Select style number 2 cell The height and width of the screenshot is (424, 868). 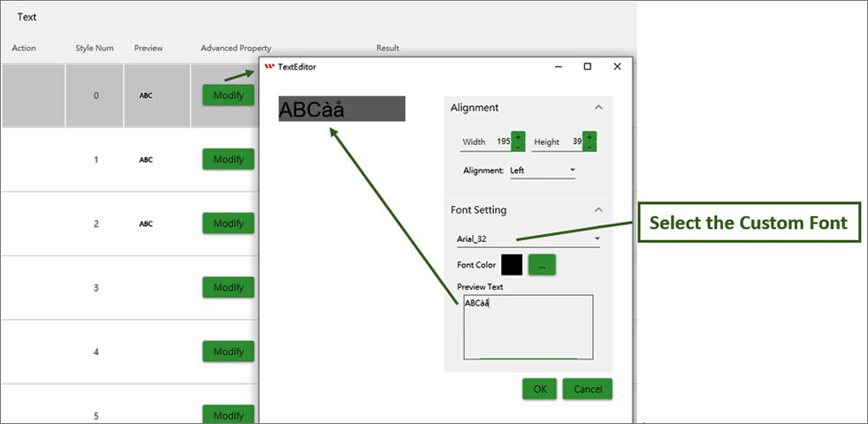95,223
